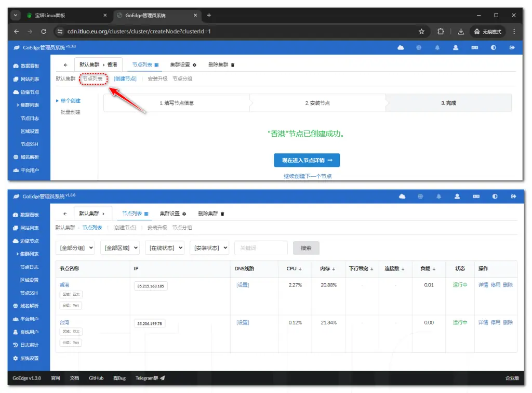
Task: Open notifications with the bell icon
Action: [x=437, y=47]
